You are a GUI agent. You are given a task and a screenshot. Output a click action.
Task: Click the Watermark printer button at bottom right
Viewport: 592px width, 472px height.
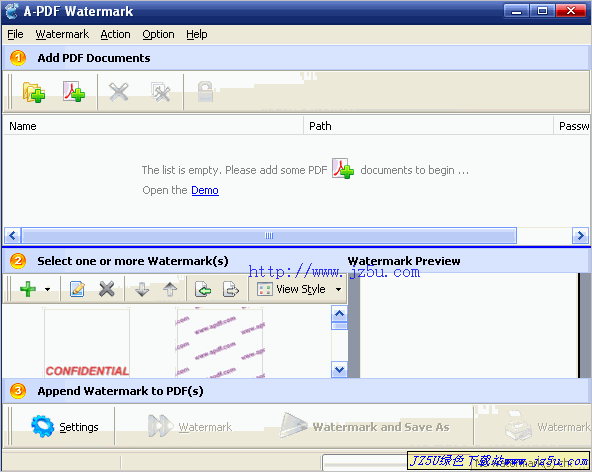547,427
